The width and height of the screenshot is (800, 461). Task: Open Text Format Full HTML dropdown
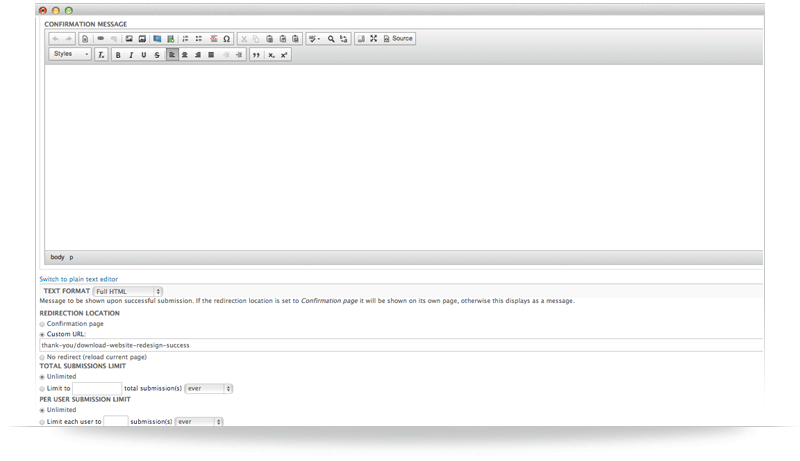pos(128,291)
